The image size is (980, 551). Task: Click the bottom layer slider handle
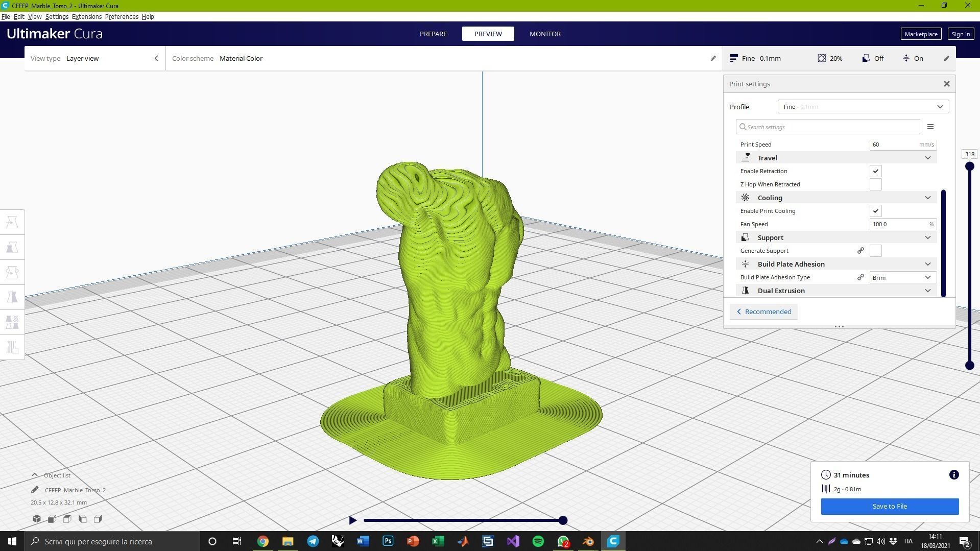[x=969, y=365]
